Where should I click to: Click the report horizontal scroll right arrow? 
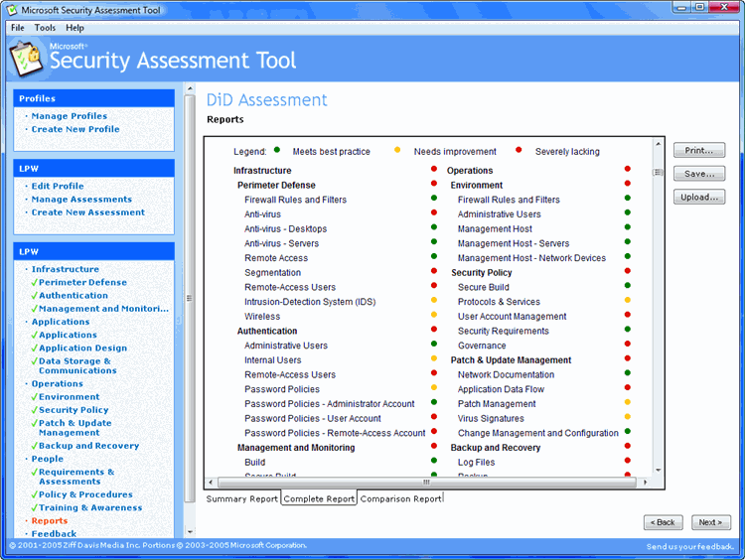pos(645,483)
